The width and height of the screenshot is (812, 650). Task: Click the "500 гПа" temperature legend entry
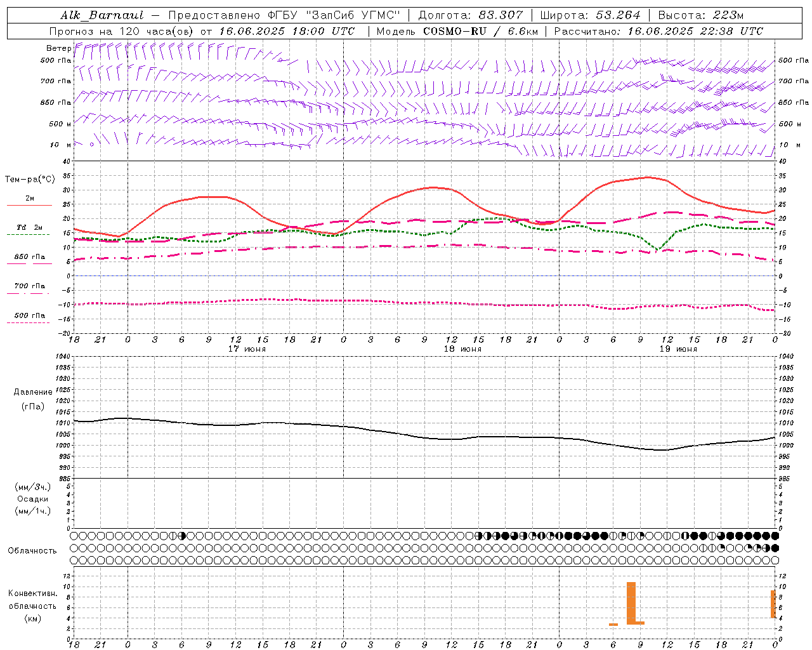(30, 315)
